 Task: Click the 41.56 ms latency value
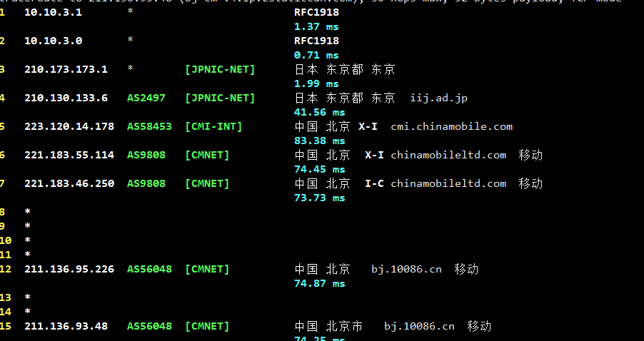319,112
